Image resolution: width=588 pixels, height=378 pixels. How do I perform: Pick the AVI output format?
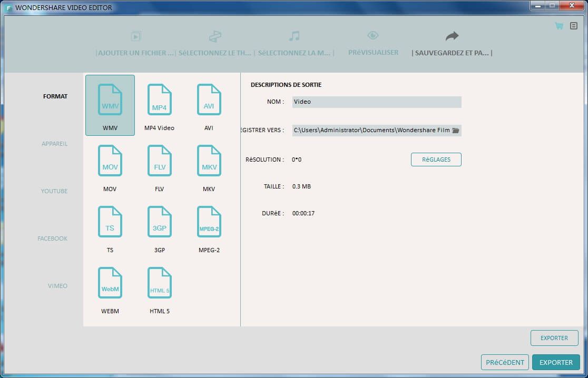tap(209, 100)
